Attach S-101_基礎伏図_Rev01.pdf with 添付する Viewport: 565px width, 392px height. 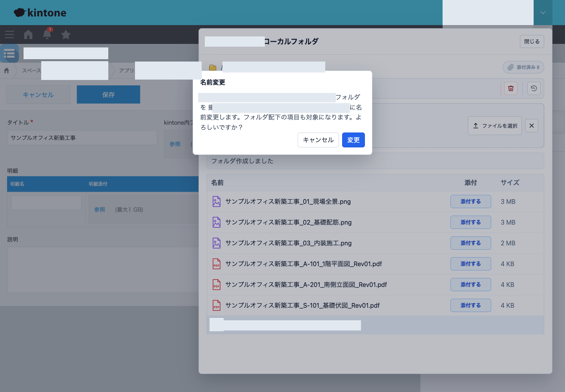[x=471, y=305]
